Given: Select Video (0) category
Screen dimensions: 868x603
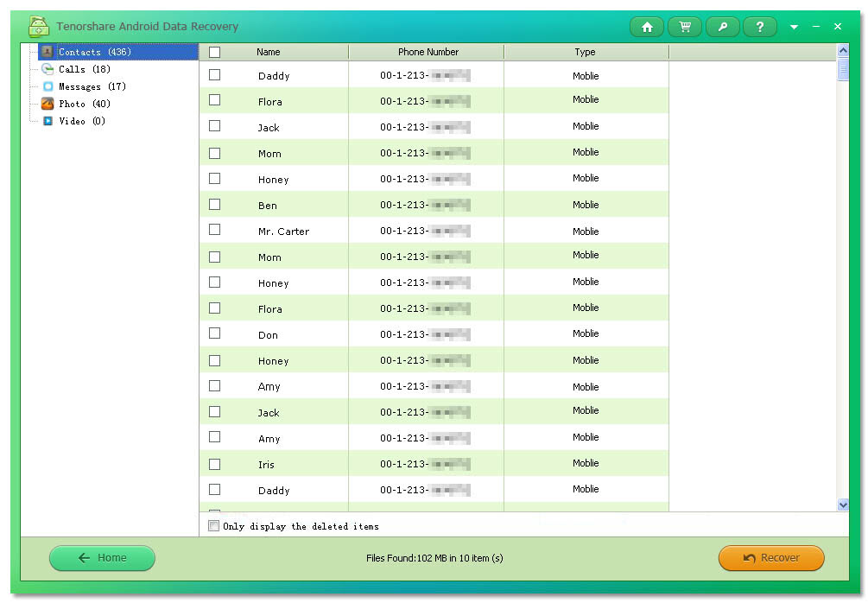Looking at the screenshot, I should click(82, 121).
